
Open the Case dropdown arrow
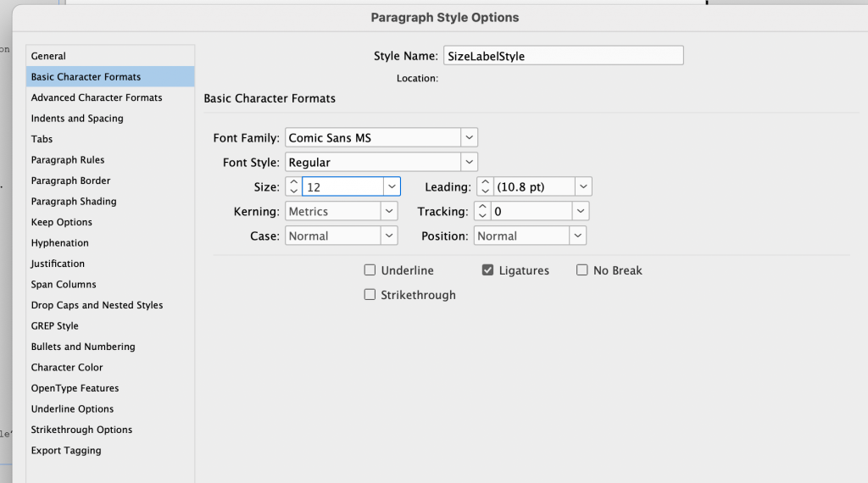click(389, 236)
